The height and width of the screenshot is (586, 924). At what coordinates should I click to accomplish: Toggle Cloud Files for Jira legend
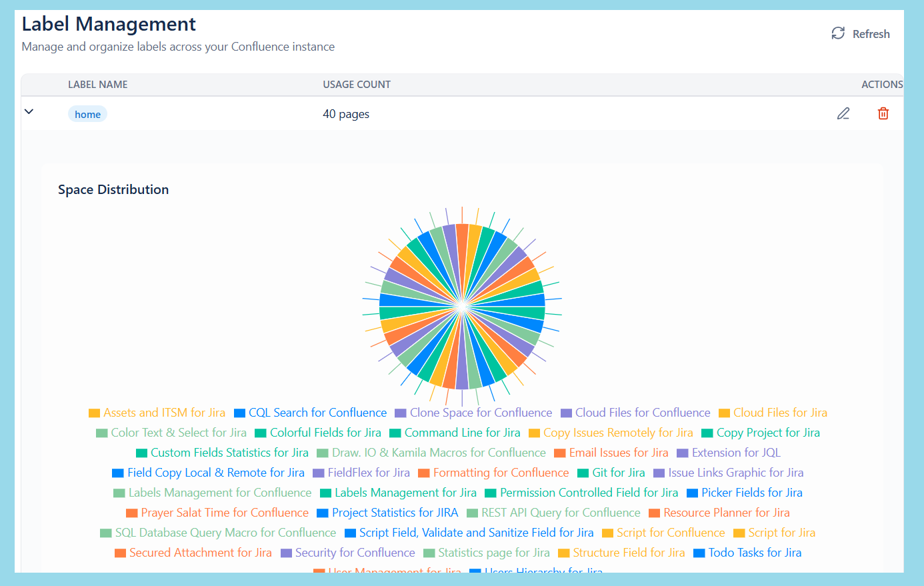[773, 413]
